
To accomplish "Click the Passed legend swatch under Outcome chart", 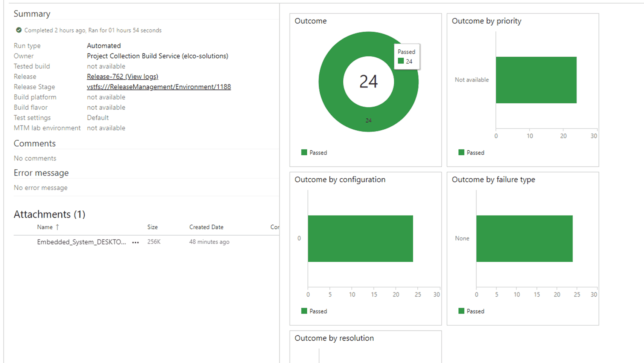I will point(304,153).
